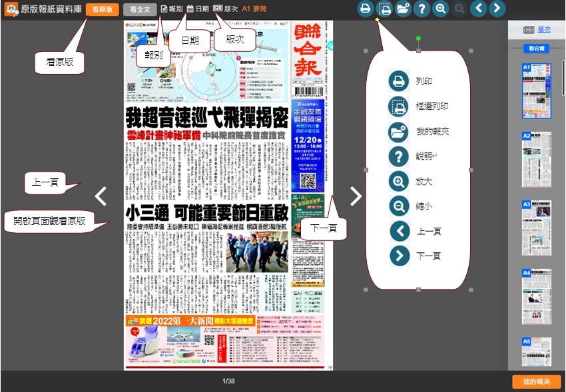This screenshot has height=392, width=566.
Task: Zoom in with the magnifier plus icon
Action: (x=441, y=8)
